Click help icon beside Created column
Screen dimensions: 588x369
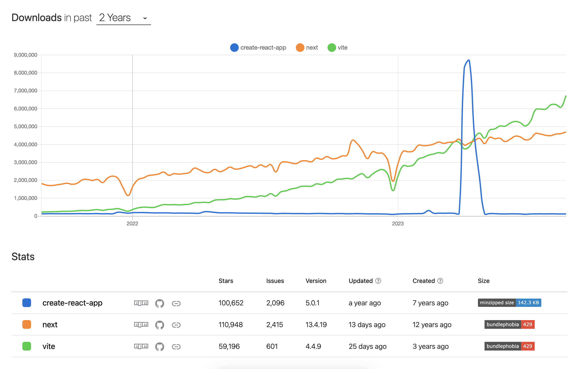pos(440,281)
